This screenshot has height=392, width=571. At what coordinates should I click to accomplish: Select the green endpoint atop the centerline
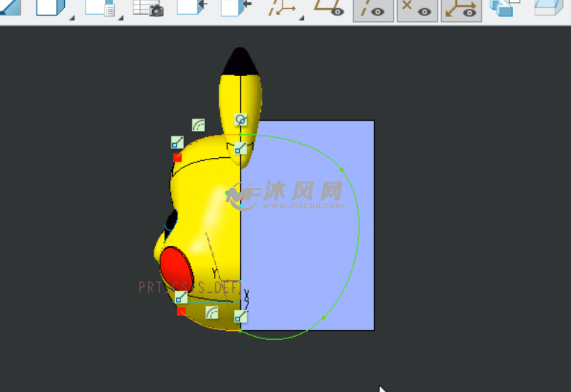(240, 135)
